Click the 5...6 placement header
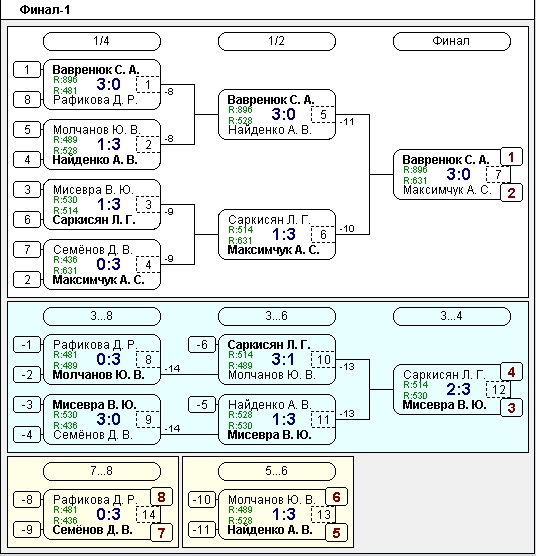This screenshot has width=536, height=556. [277, 471]
